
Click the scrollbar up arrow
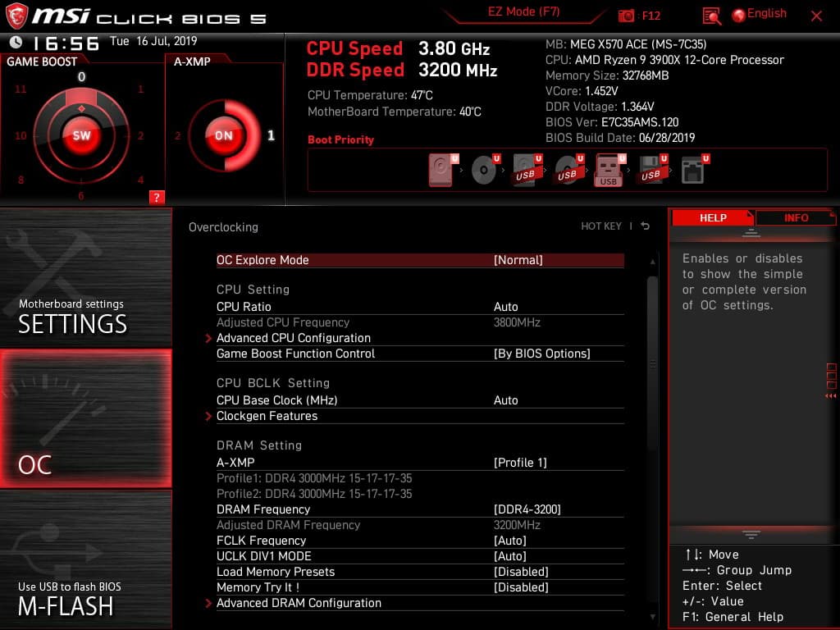652,262
